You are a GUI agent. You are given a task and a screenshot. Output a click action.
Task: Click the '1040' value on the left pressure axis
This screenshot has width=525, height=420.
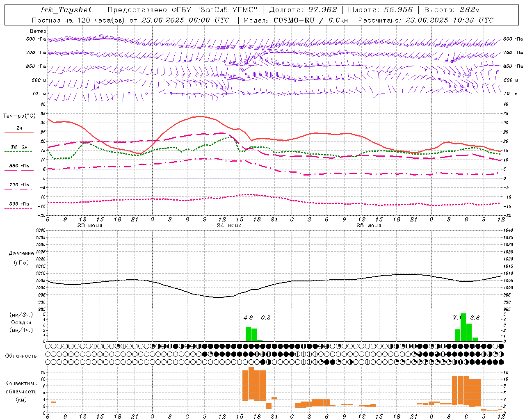click(x=40, y=230)
